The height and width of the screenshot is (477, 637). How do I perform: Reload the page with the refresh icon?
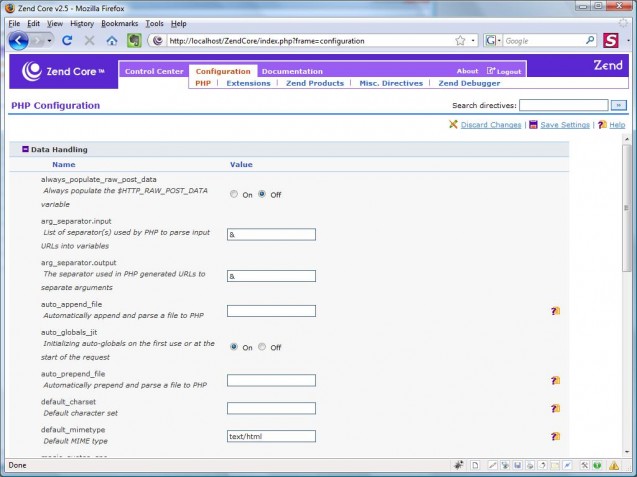coord(67,40)
